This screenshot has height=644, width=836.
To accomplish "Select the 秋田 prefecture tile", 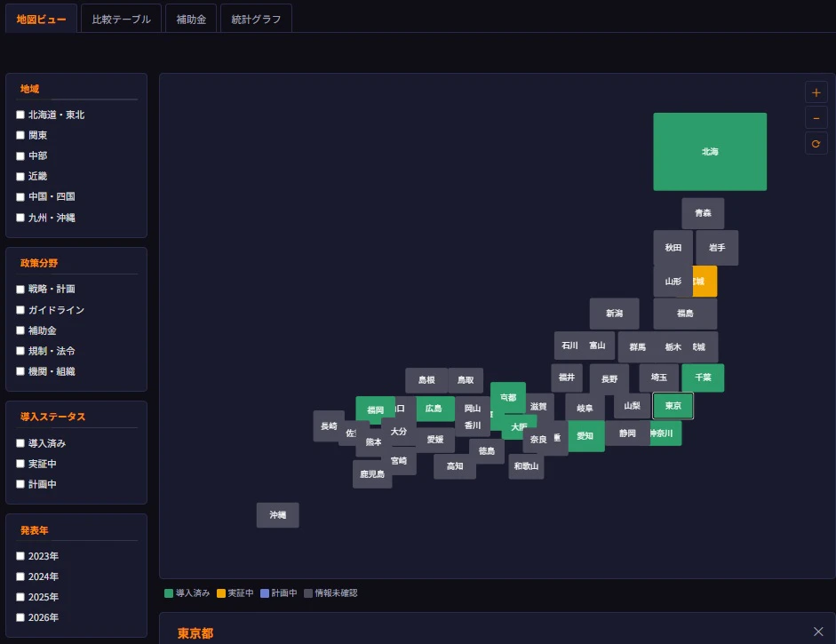I will click(x=673, y=247).
